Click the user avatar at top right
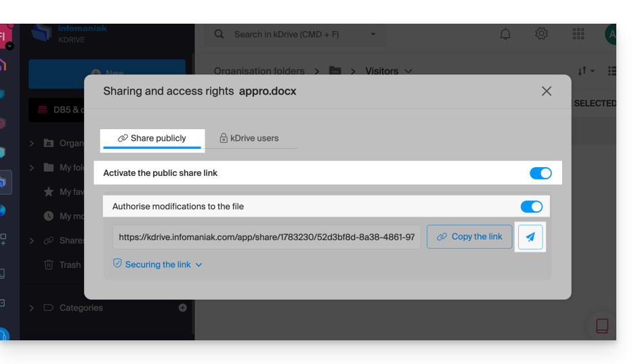Viewport: 640px width, 364px height. pos(611,35)
